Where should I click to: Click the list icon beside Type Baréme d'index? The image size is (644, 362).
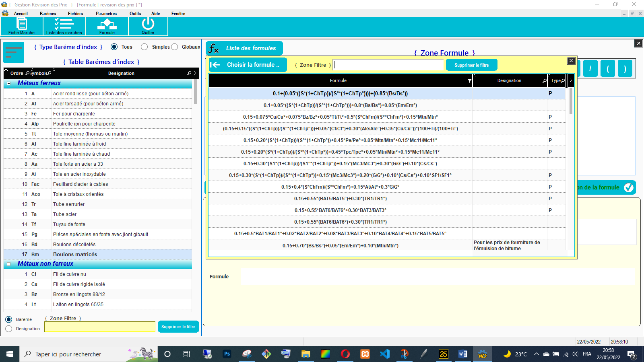(14, 52)
